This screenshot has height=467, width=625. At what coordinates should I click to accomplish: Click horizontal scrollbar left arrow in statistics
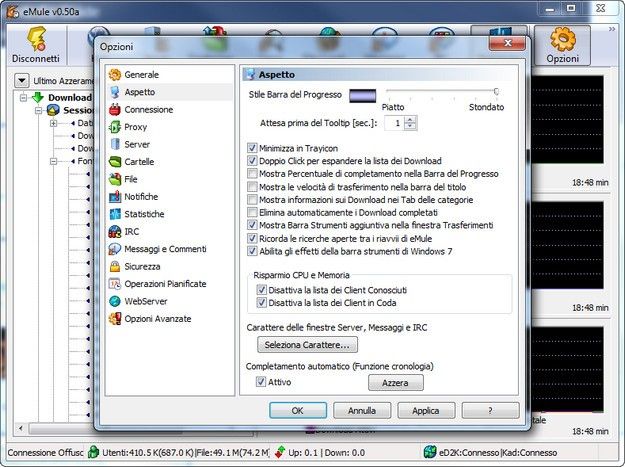click(20, 428)
